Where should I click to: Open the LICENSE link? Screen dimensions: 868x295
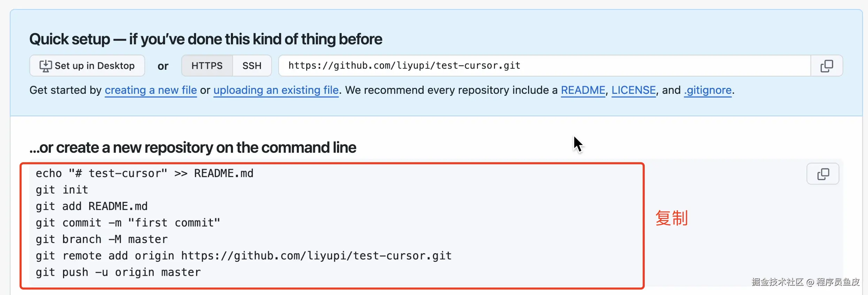click(634, 90)
